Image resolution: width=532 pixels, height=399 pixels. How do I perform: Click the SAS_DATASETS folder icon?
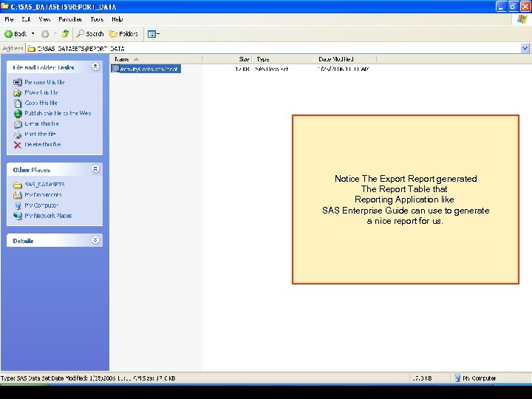coord(18,185)
